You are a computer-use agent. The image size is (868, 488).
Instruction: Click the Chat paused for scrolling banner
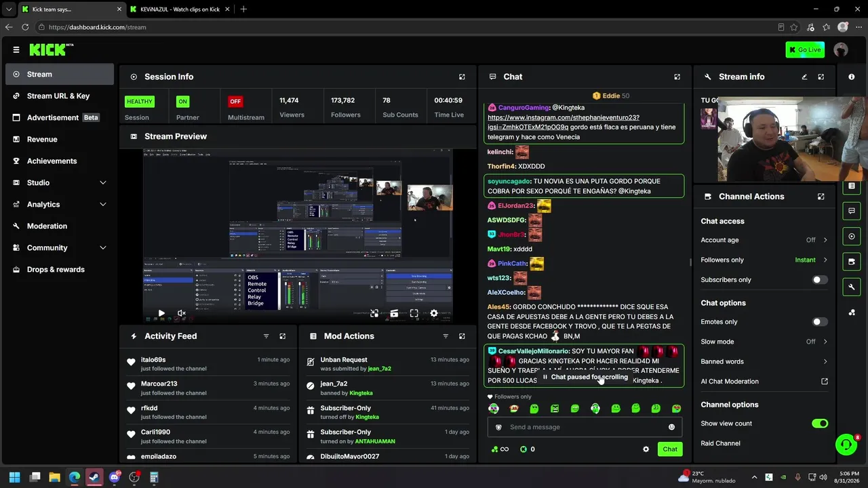585,377
